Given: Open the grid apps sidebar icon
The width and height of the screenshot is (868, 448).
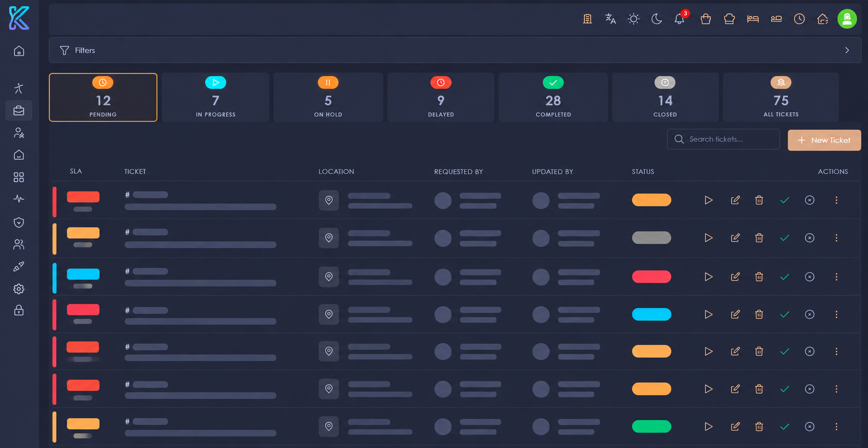Looking at the screenshot, I should (x=19, y=178).
